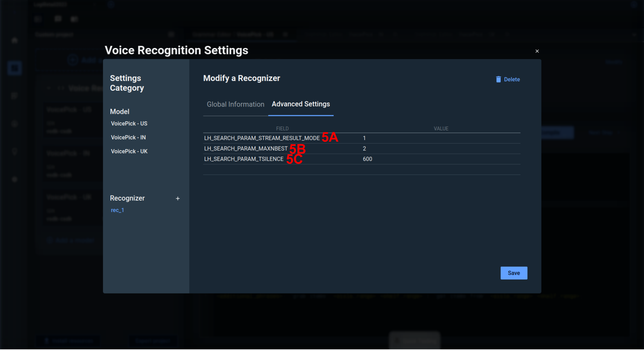Click the FIELD column header
Viewport: 644px width, 350px height.
point(282,129)
